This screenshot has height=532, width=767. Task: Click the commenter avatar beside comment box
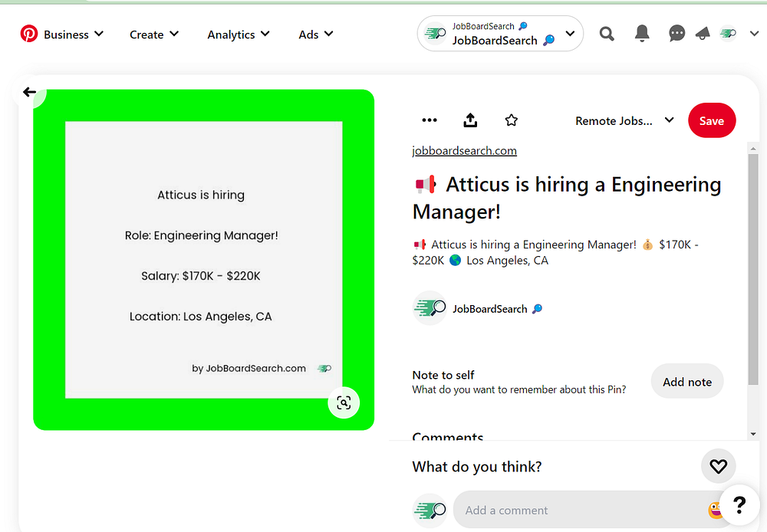pyautogui.click(x=430, y=511)
